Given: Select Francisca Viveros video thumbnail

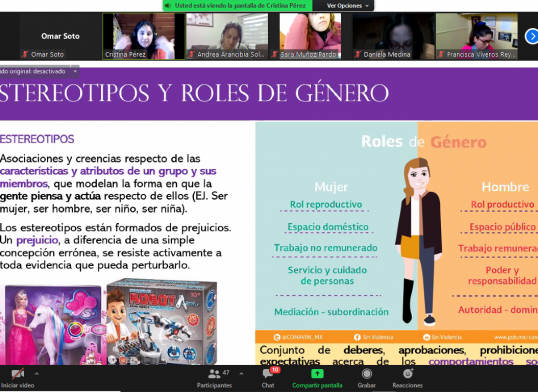Looking at the screenshot, I should pos(477,36).
